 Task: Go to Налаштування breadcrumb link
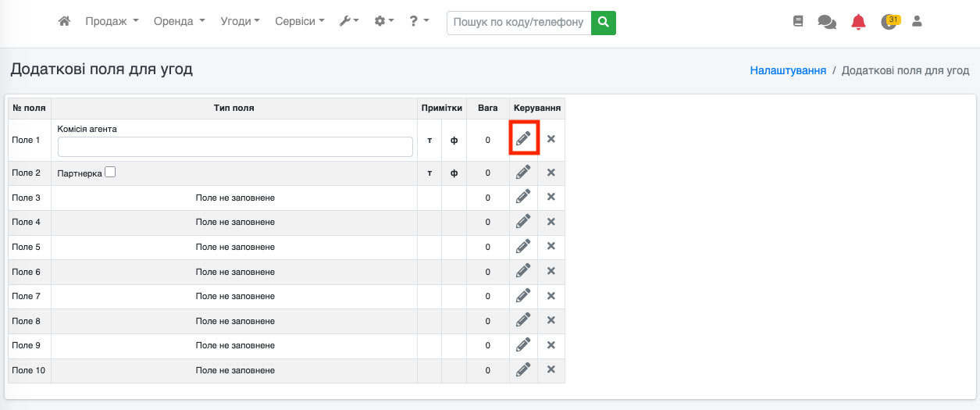coord(788,70)
